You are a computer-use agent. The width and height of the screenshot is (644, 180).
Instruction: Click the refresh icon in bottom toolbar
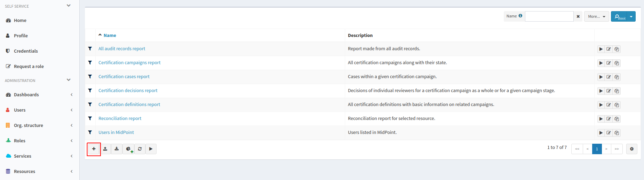click(140, 149)
